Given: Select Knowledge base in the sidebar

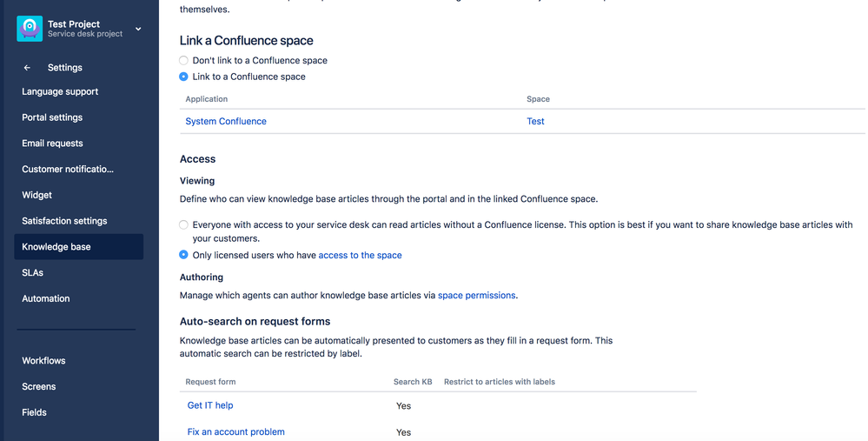Looking at the screenshot, I should (78, 246).
